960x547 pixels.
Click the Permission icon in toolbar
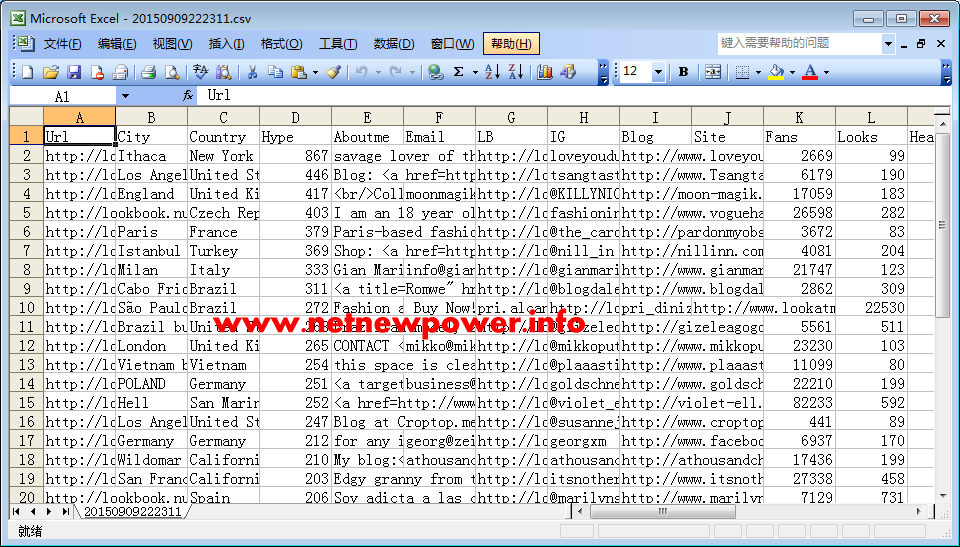point(97,72)
